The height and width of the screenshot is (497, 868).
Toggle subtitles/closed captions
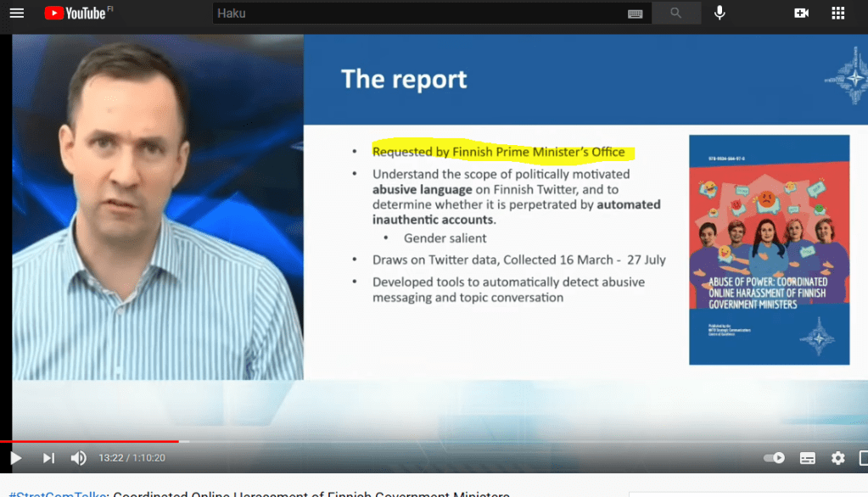pos(808,458)
